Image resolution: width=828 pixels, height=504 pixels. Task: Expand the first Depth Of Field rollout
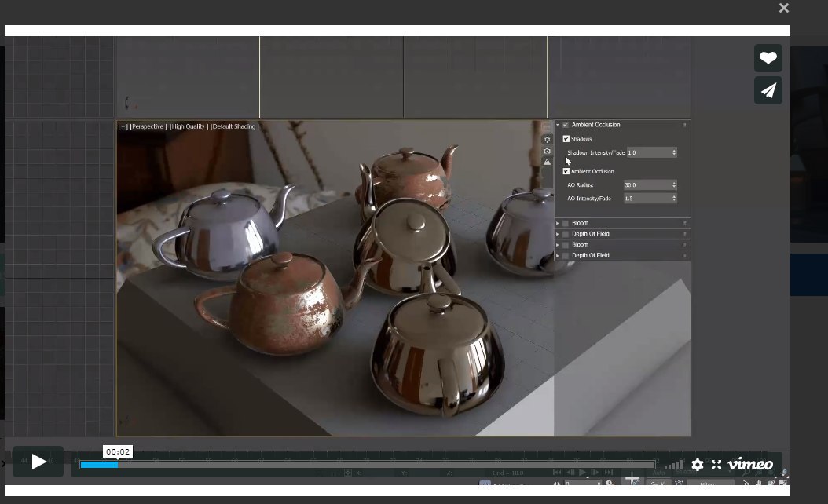pyautogui.click(x=558, y=234)
